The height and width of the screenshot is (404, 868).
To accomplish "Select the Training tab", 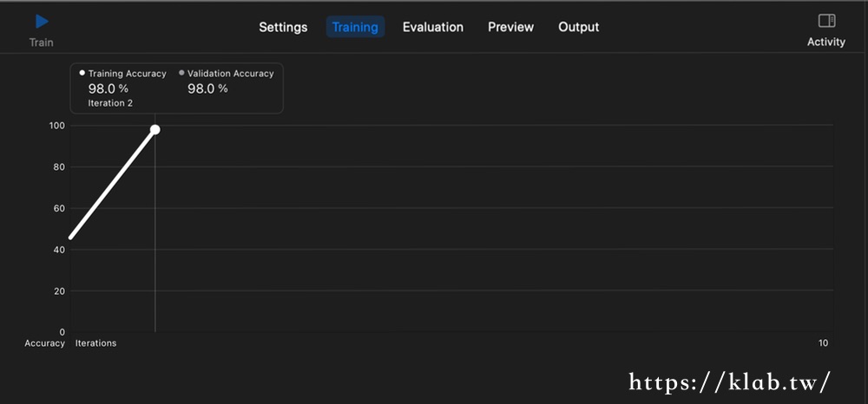I will point(355,27).
